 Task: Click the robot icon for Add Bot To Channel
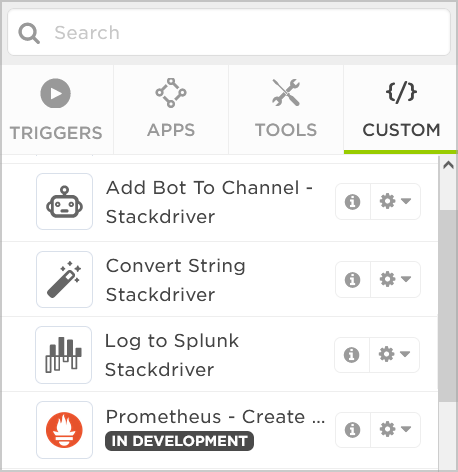[x=64, y=201]
